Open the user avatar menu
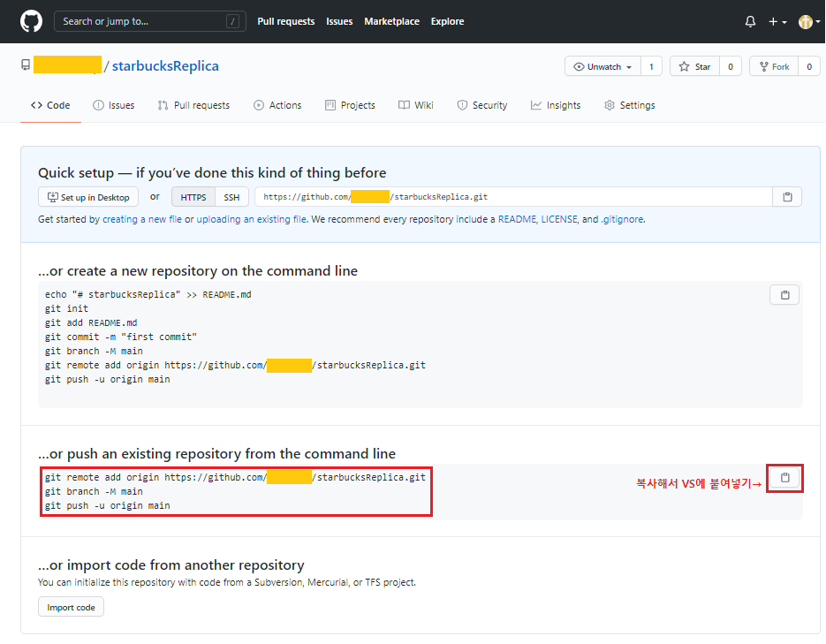Viewport: 826px width, 644px height. [x=809, y=21]
